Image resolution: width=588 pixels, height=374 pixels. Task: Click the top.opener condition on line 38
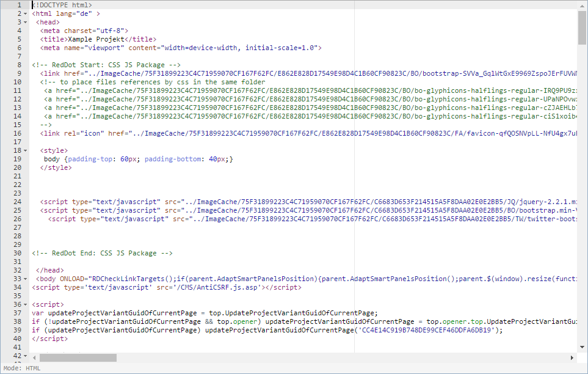(237, 322)
